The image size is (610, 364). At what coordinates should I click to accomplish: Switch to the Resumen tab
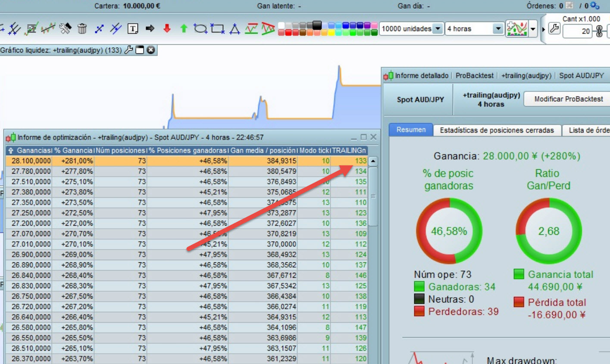coord(411,130)
